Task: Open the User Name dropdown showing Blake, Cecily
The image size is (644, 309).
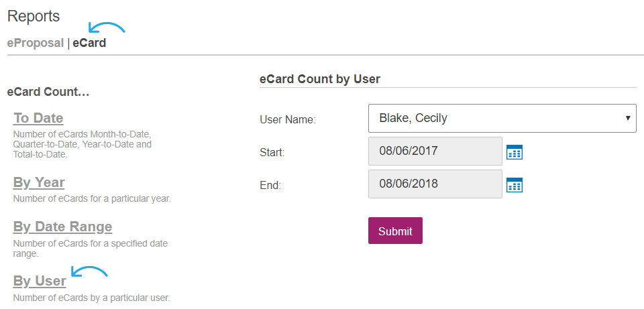Action: tap(502, 118)
